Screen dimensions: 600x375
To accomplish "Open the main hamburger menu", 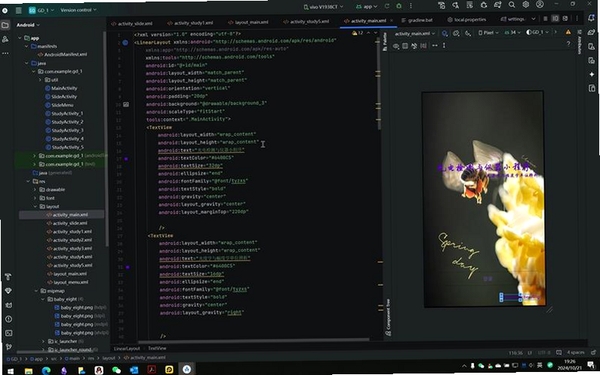I will pos(18,10).
